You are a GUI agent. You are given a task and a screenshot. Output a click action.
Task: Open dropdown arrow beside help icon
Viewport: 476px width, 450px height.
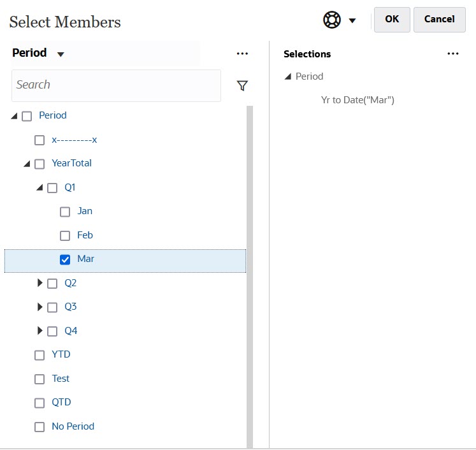(352, 20)
